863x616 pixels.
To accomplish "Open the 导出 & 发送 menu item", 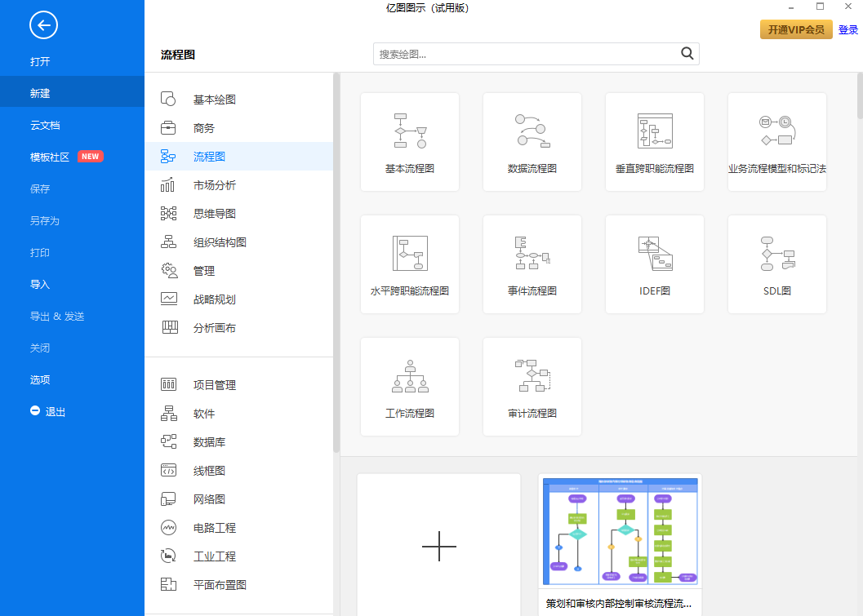I will tap(60, 316).
